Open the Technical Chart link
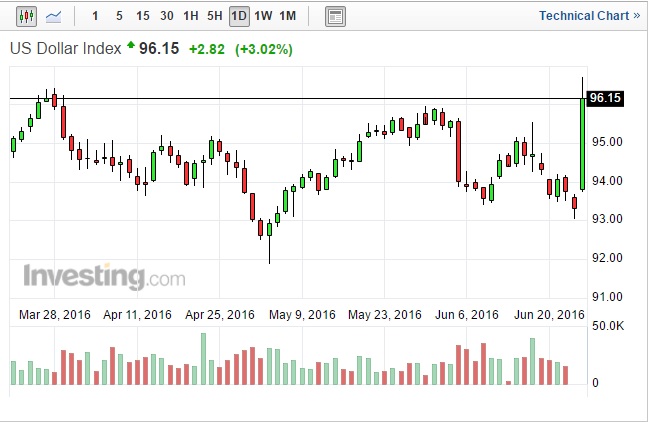The width and height of the screenshot is (648, 422). [x=589, y=16]
